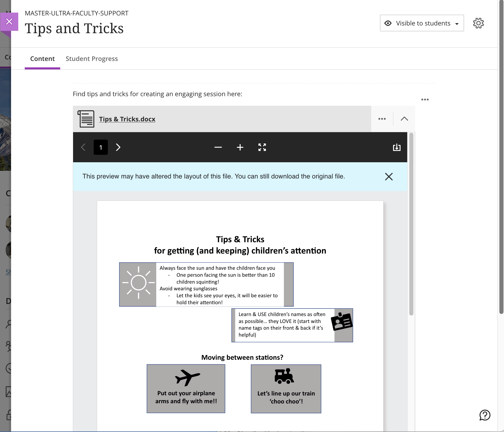Open the settings gear for Tips and Tricks
The width and height of the screenshot is (504, 432).
coord(478,23)
